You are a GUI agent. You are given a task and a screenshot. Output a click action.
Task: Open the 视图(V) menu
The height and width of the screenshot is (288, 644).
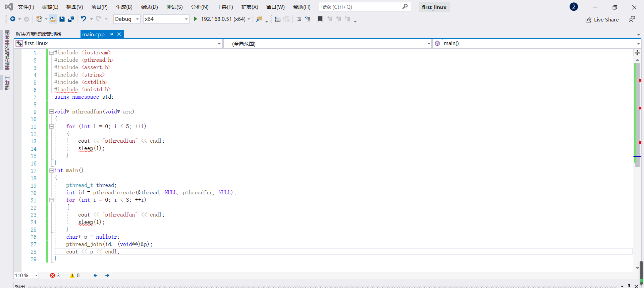[x=74, y=7]
